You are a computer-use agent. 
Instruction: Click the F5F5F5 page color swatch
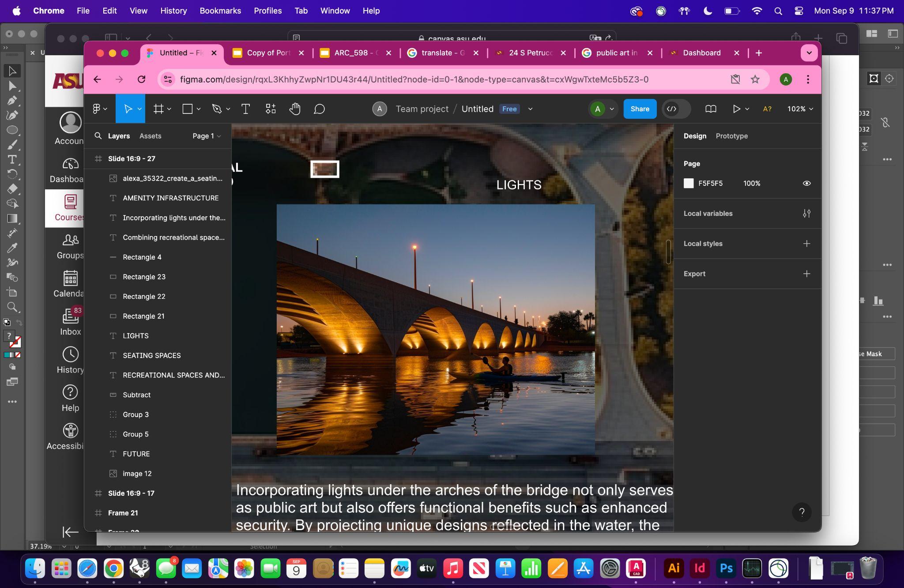click(689, 184)
